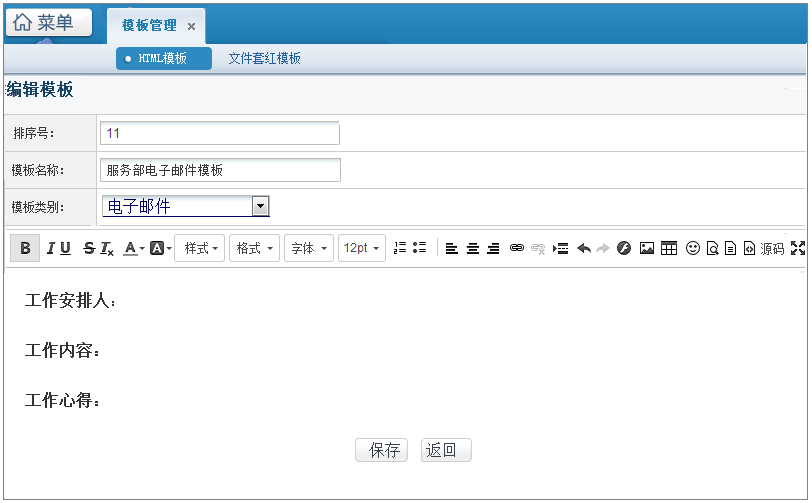The height and width of the screenshot is (503, 812).
Task: Toggle italic formatting
Action: pos(50,248)
